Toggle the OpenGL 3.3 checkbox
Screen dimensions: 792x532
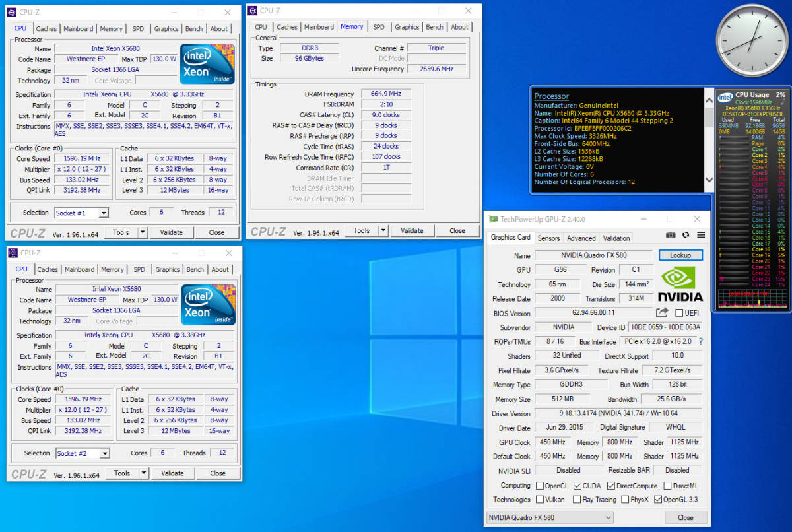click(658, 500)
